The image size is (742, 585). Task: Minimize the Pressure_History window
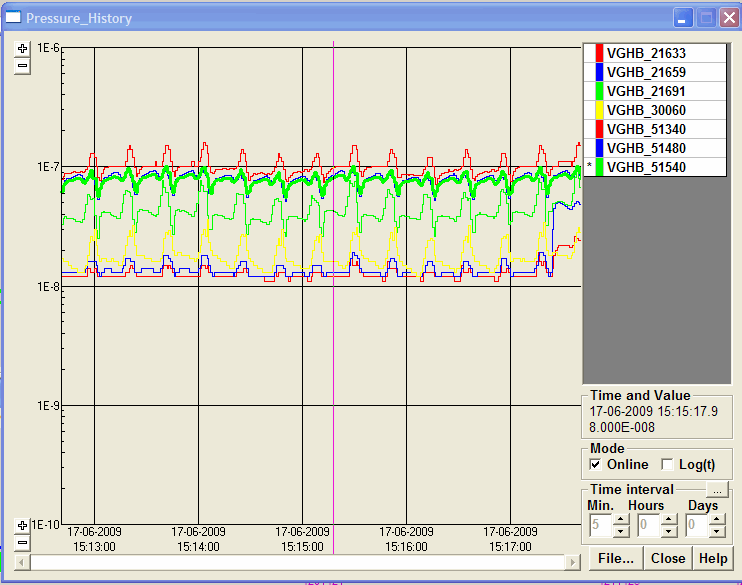[683, 18]
